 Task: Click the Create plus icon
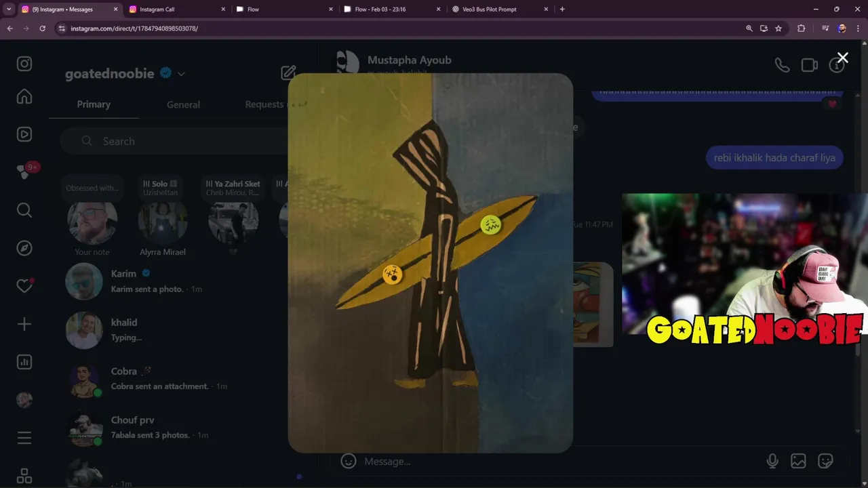pyautogui.click(x=24, y=324)
